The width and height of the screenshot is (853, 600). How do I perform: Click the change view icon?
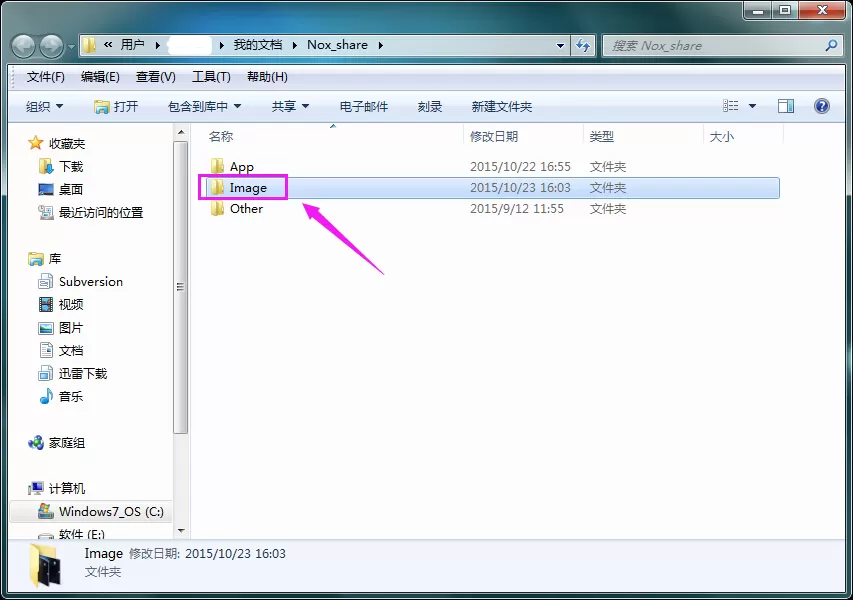[730, 106]
